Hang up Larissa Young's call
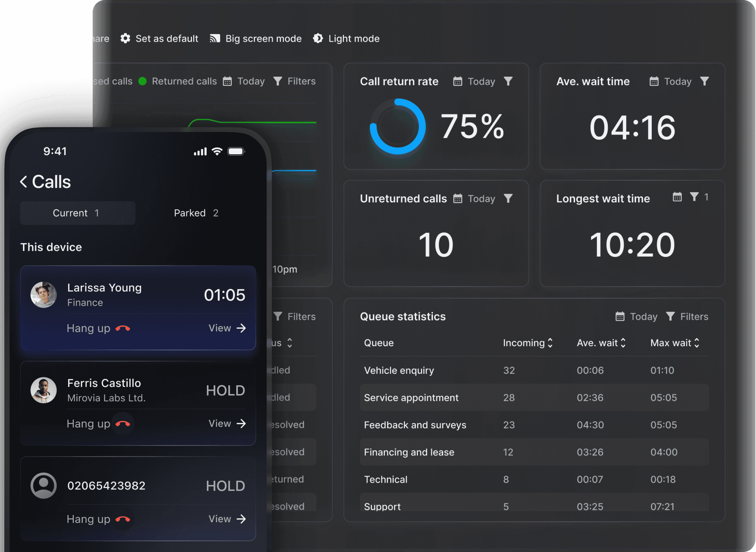The image size is (756, 552). point(122,328)
